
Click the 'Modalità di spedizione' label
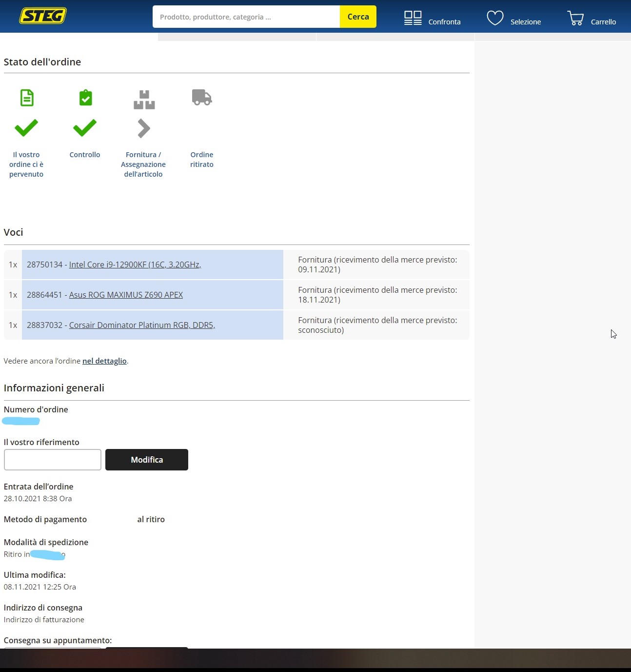pos(46,542)
